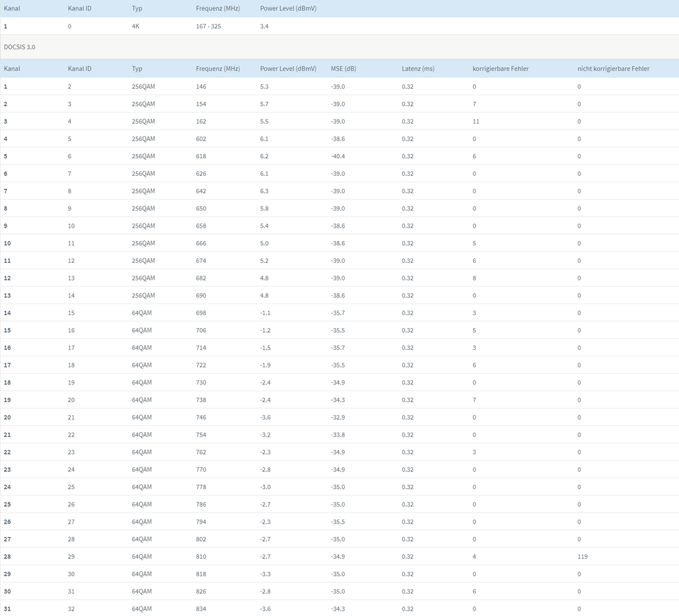Click power level 6.3 cell
The height and width of the screenshot is (616, 679).
coord(264,192)
